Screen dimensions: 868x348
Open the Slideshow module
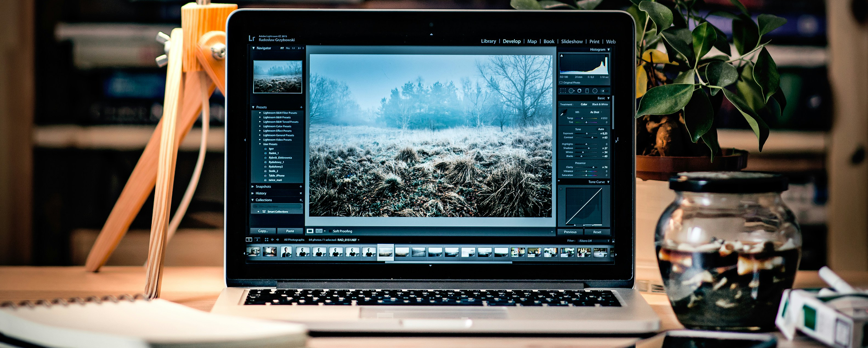tap(572, 41)
